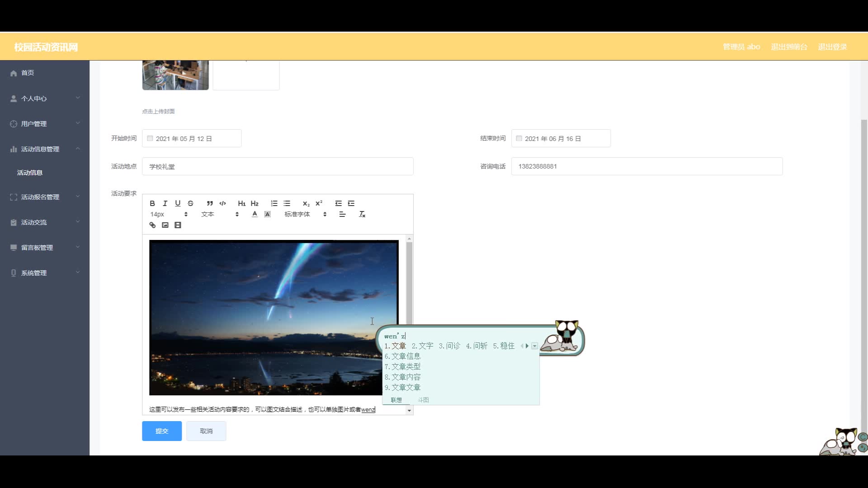Create a numbered list
Viewport: 868px width, 488px height.
tap(274, 203)
